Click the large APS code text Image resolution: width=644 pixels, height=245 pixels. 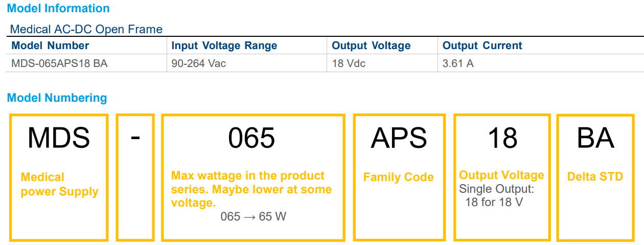pyautogui.click(x=399, y=138)
